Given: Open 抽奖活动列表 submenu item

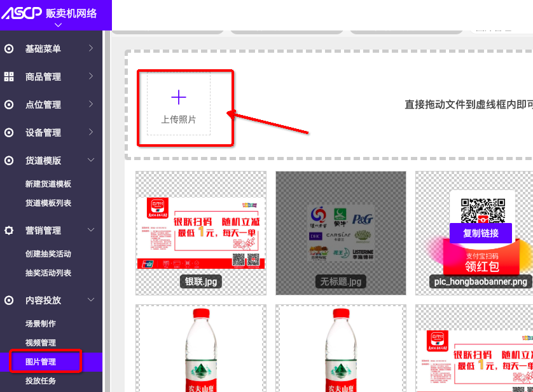Looking at the screenshot, I should pos(48,273).
